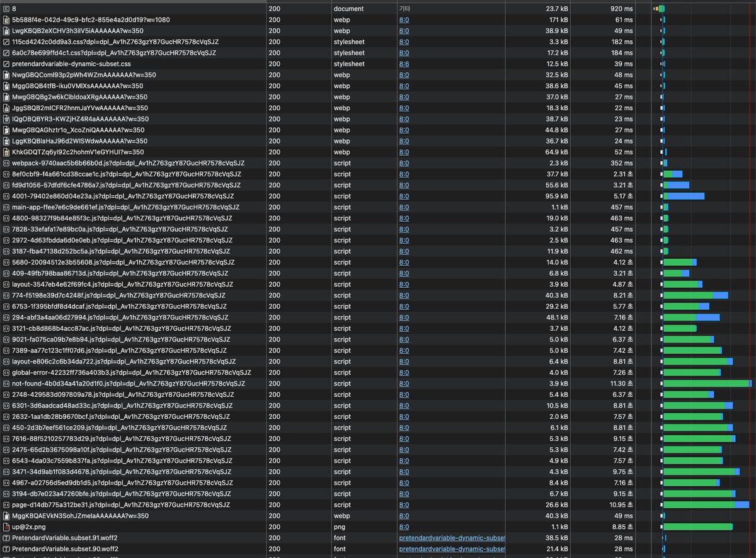Select request 6543-4da03c7559b837fa.js by name
Screen dimensions: 756x558
(123, 460)
